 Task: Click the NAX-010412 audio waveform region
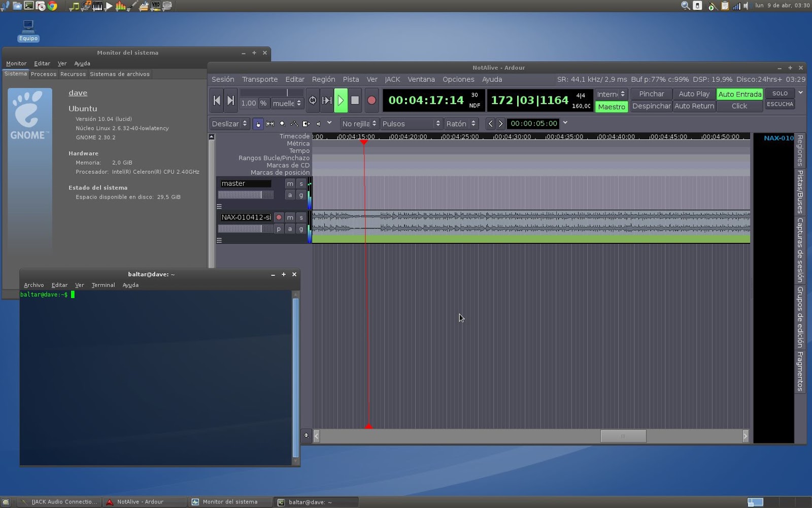tap(531, 227)
